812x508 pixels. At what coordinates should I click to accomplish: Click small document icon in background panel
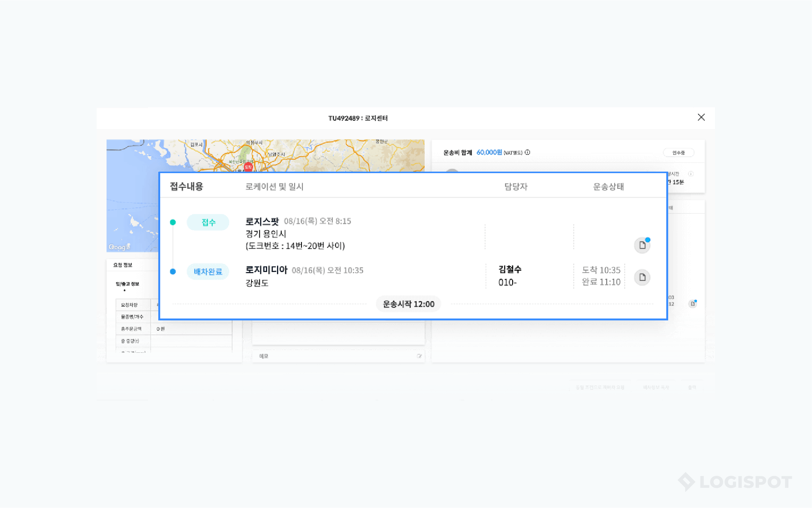click(x=693, y=304)
